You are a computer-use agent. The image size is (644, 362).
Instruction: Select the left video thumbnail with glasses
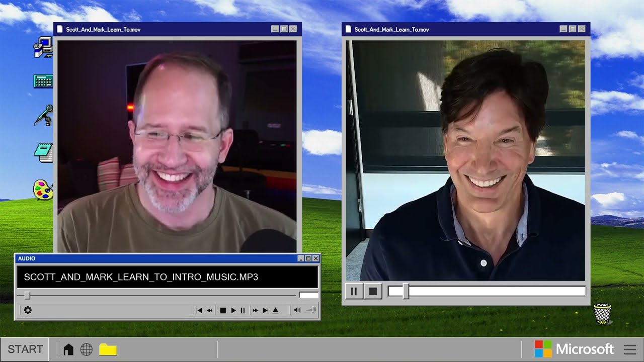[x=177, y=146]
